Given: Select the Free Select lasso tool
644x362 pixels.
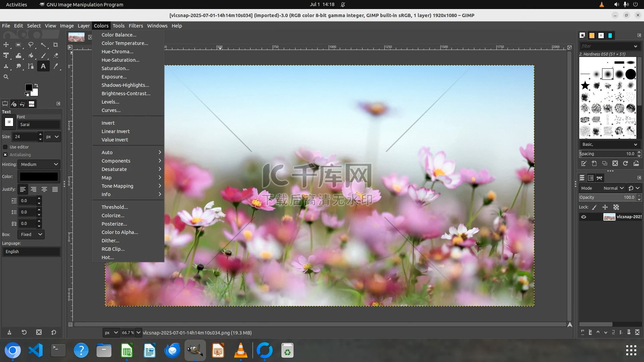Looking at the screenshot, I should [x=31, y=45].
